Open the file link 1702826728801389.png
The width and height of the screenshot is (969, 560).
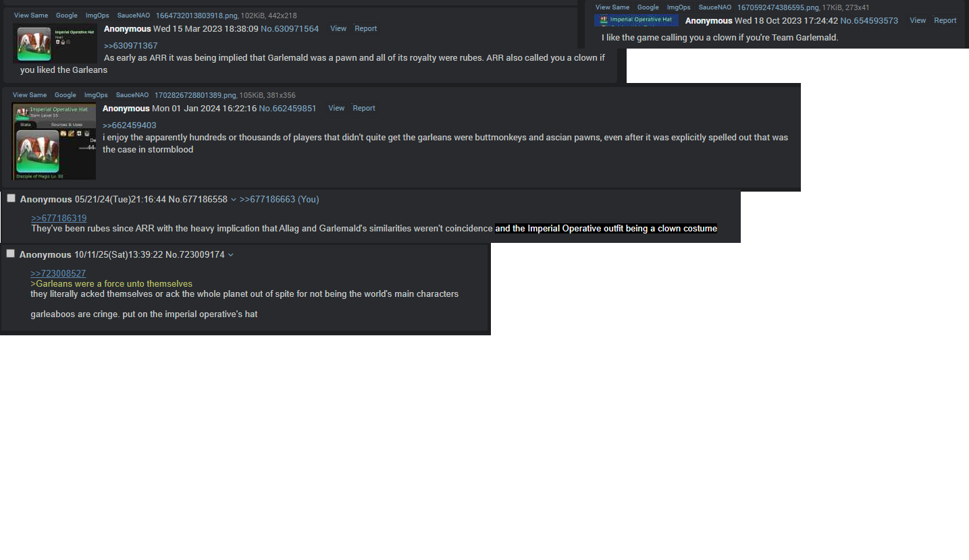195,95
